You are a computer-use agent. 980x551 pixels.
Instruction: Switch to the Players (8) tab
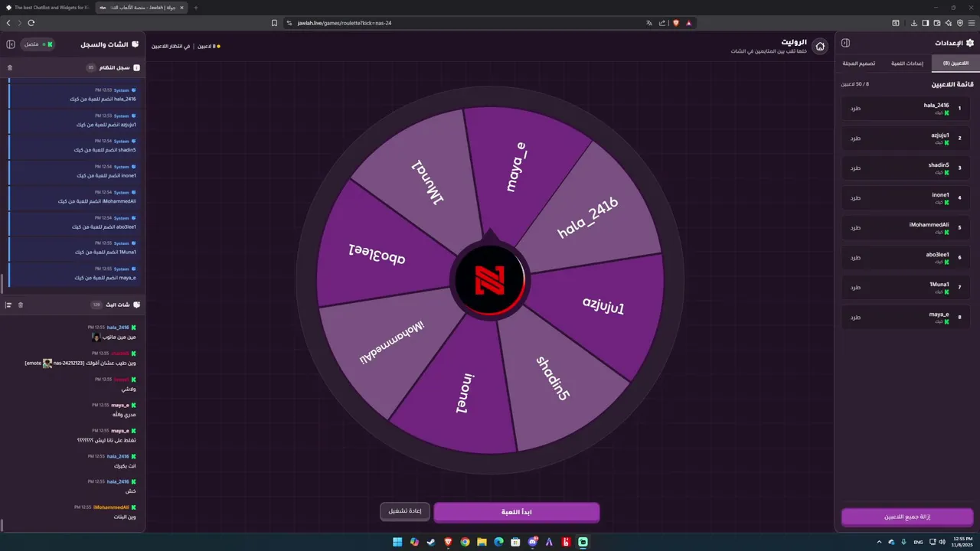[x=955, y=64]
